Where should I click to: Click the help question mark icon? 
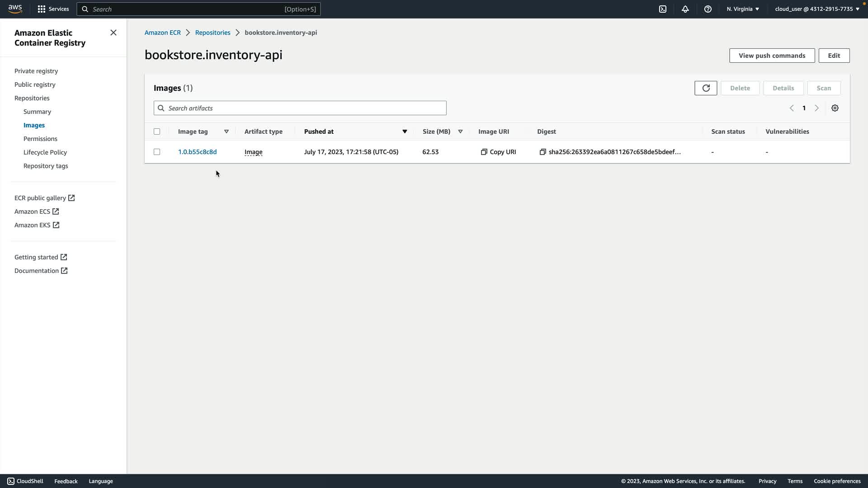(708, 9)
